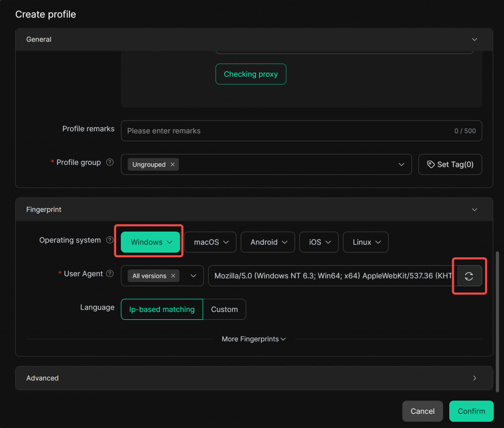Click help icon beside User Agent label

tap(110, 274)
